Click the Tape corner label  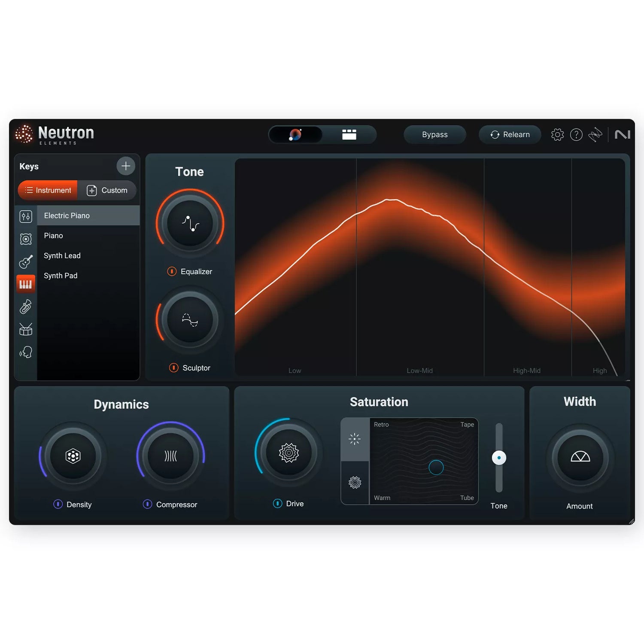467,425
